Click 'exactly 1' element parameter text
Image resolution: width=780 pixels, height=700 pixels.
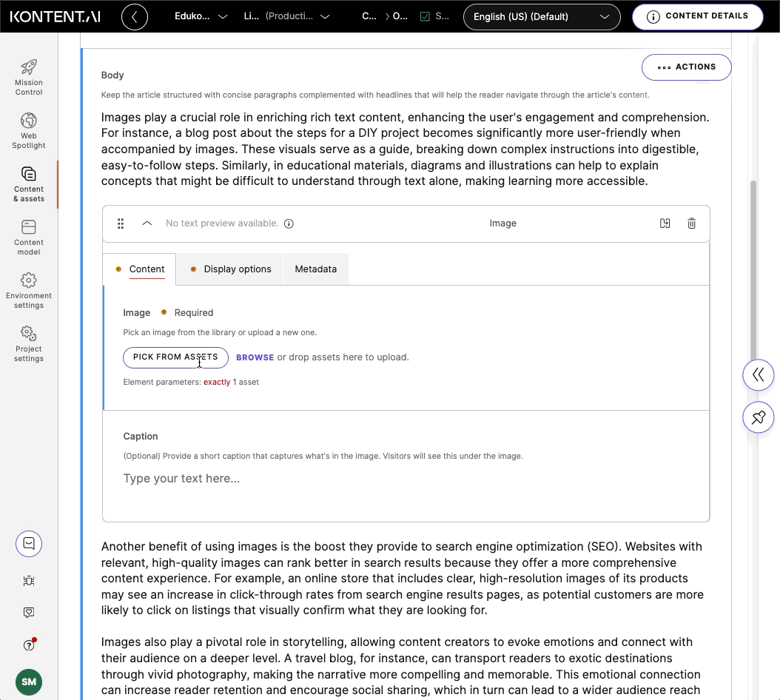click(220, 382)
